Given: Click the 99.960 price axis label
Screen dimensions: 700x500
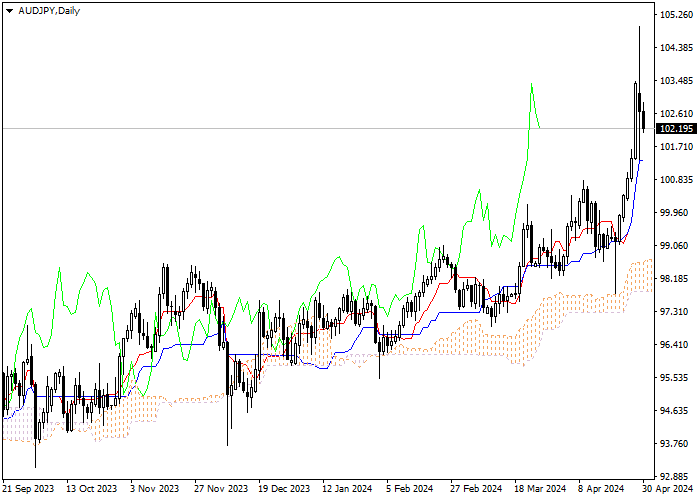Looking at the screenshot, I should (674, 212).
